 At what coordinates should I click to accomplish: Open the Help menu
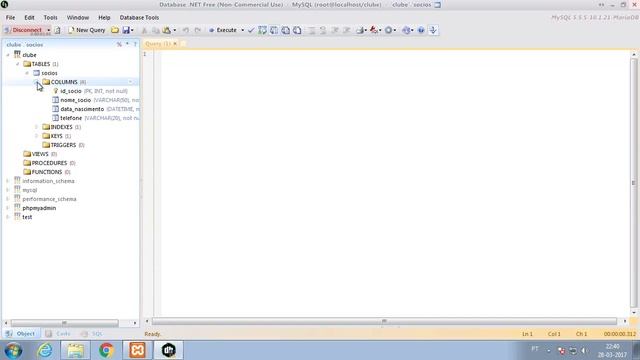coord(104,18)
